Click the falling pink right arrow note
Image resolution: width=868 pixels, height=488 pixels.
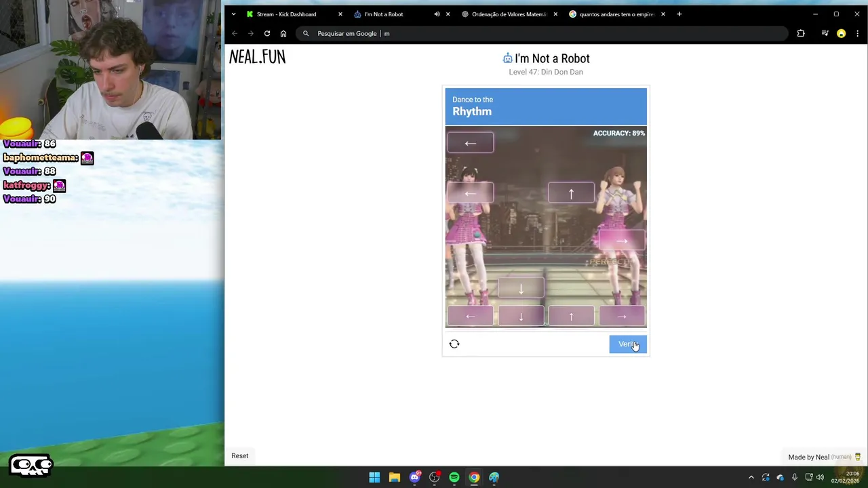click(622, 241)
